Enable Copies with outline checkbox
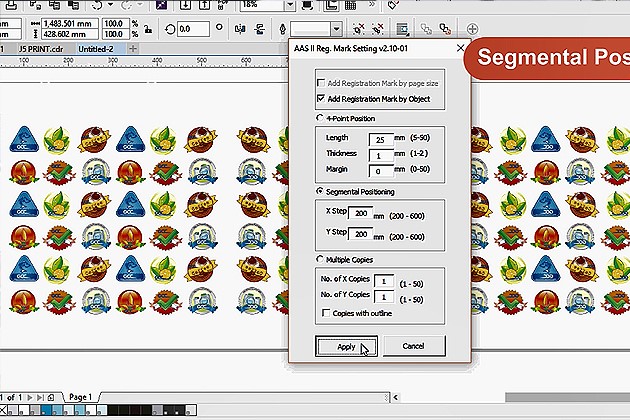This screenshot has width=630, height=420. (x=326, y=313)
